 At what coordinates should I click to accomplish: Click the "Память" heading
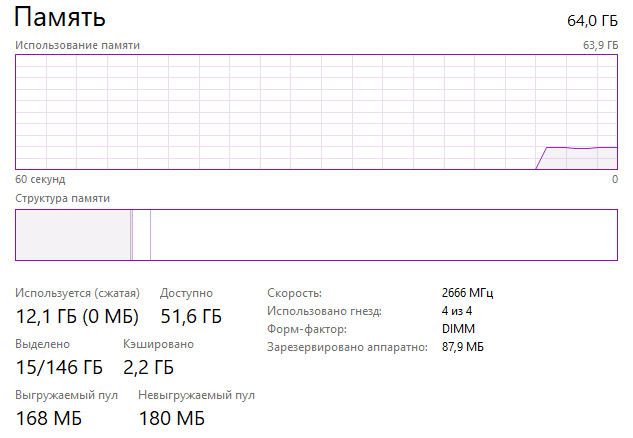click(59, 17)
